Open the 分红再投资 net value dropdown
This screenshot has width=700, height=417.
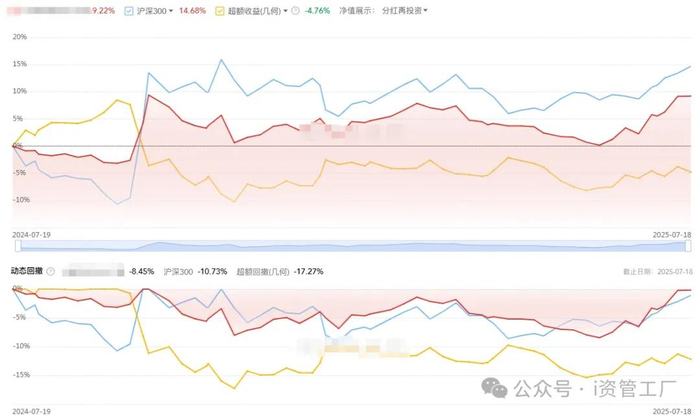[404, 10]
